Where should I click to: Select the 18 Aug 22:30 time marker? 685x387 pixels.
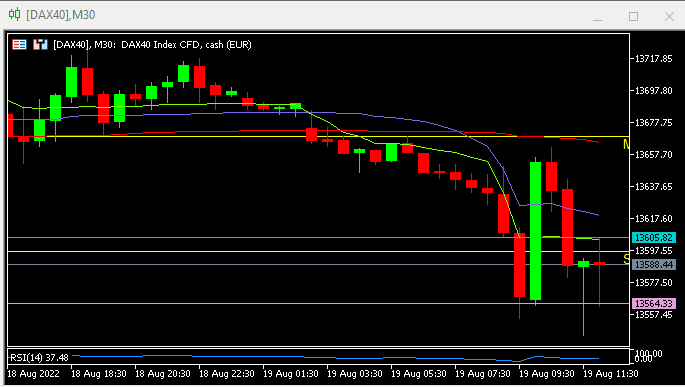click(226, 374)
